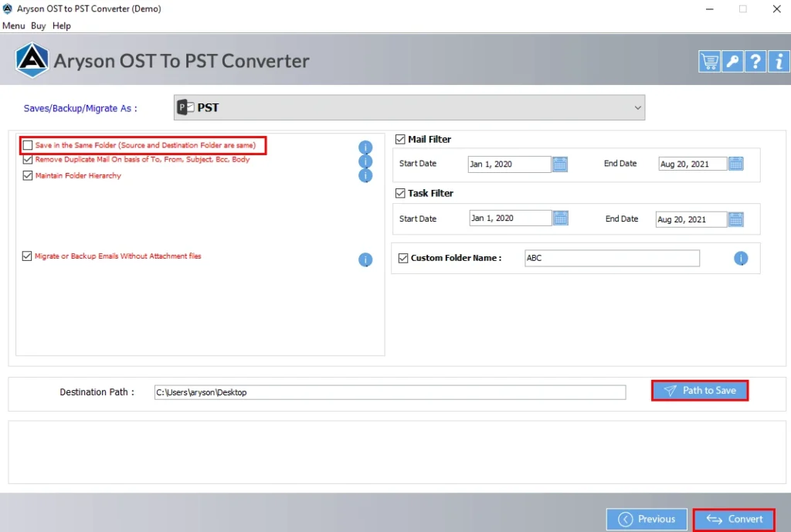This screenshot has width=791, height=532.
Task: Open the Buy menu
Action: click(x=39, y=25)
